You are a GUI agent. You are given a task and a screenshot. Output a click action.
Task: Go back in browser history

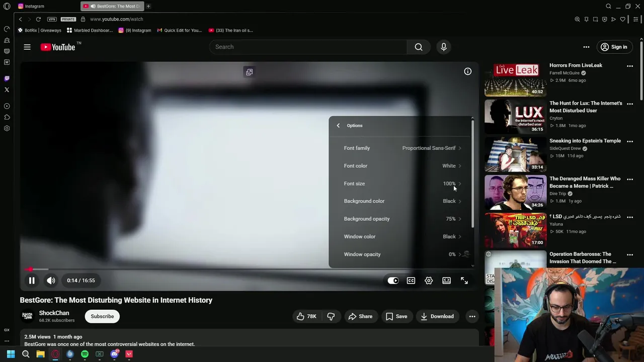pyautogui.click(x=20, y=19)
